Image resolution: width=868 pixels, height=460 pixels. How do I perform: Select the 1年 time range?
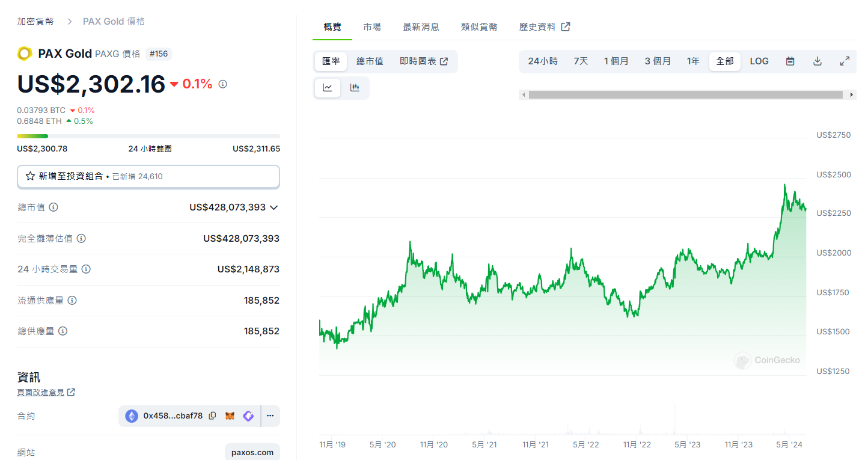[694, 61]
